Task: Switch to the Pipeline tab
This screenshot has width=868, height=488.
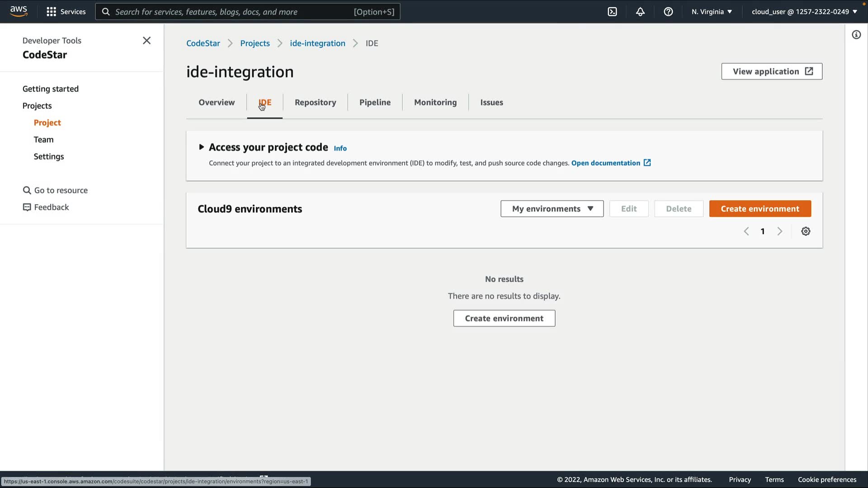Action: (375, 103)
